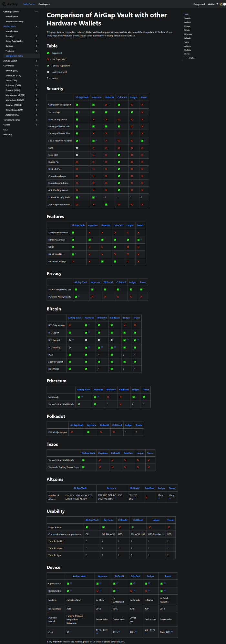This screenshot has width=226, height=644.
Task: Click the In development legend icon
Action: [48, 72]
